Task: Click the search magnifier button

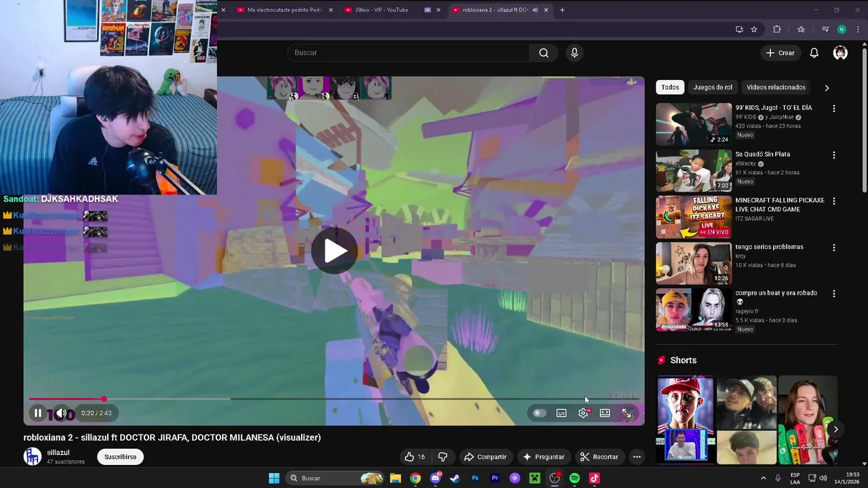Action: point(544,53)
